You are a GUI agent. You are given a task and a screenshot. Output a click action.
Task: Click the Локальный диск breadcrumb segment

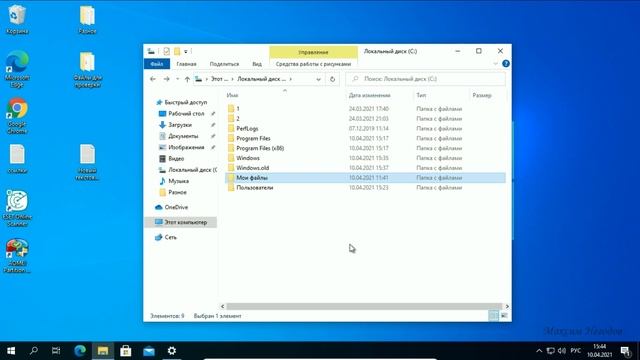(x=261, y=79)
